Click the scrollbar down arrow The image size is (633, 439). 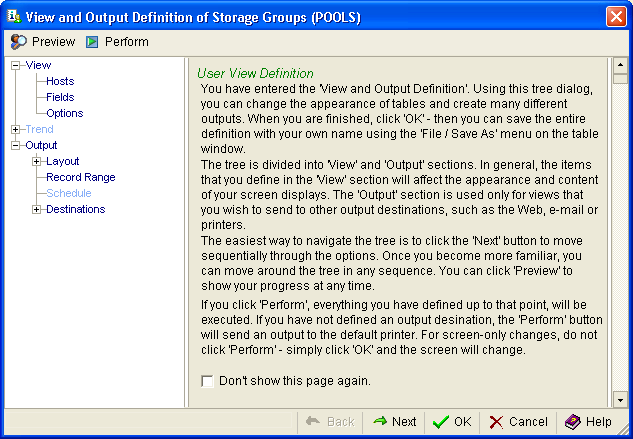[620, 400]
